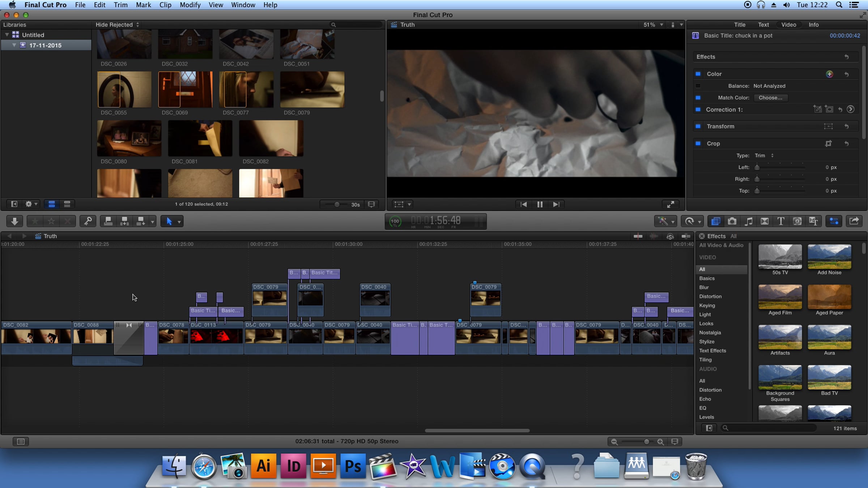The height and width of the screenshot is (488, 868).
Task: Append selected clip to storyline
Action: pyautogui.click(x=140, y=221)
